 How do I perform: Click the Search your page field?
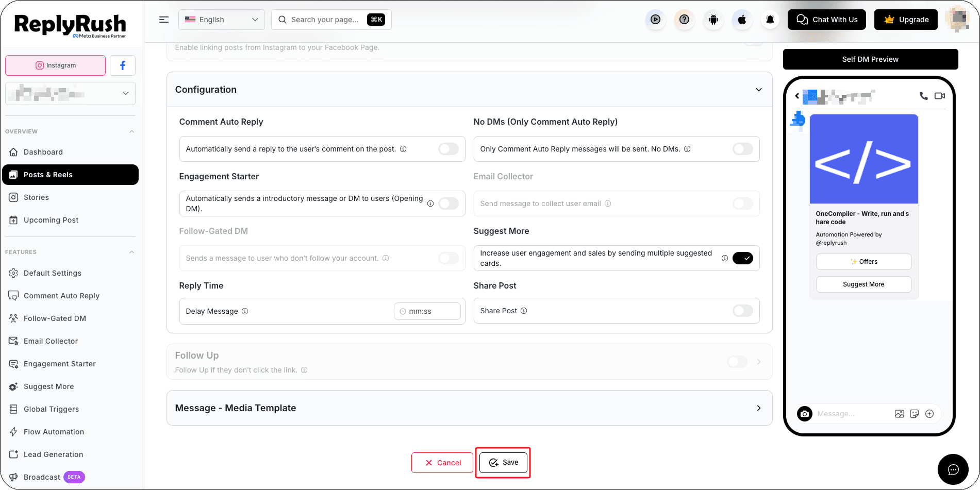click(x=331, y=20)
